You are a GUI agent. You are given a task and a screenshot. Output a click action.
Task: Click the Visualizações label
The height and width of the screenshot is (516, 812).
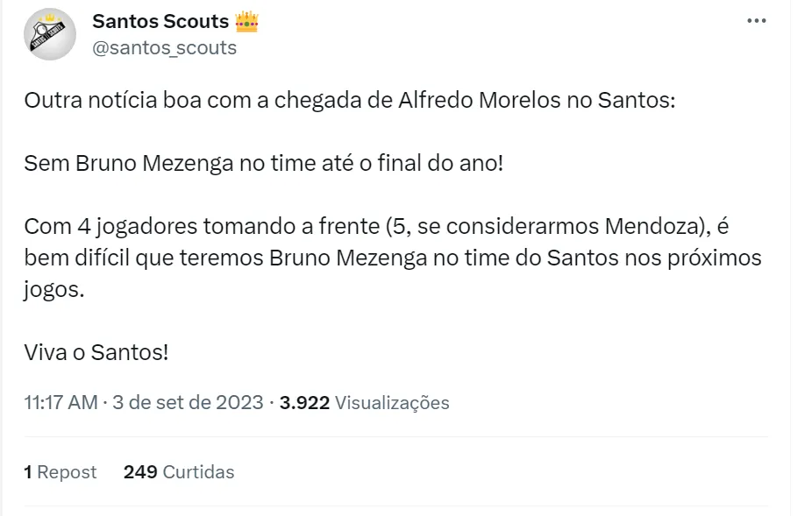tap(392, 403)
